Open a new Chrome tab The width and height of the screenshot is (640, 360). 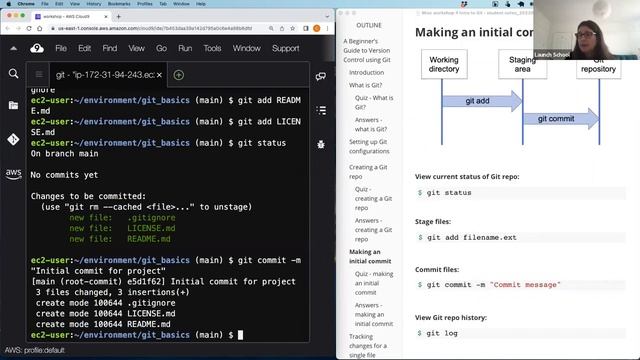pos(118,16)
